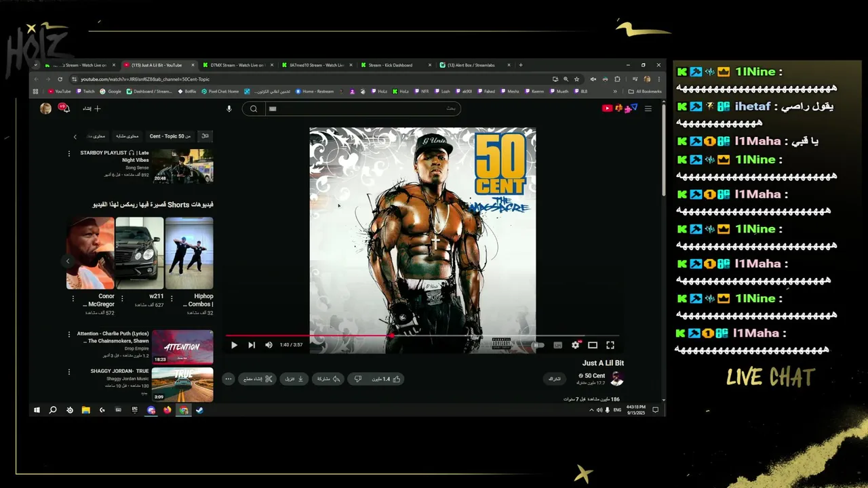
Task: Open the All Bookmarks folder
Action: (x=645, y=91)
